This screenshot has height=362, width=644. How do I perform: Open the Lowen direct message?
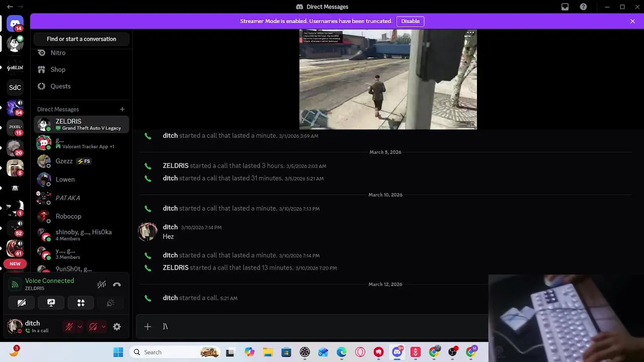click(x=82, y=179)
